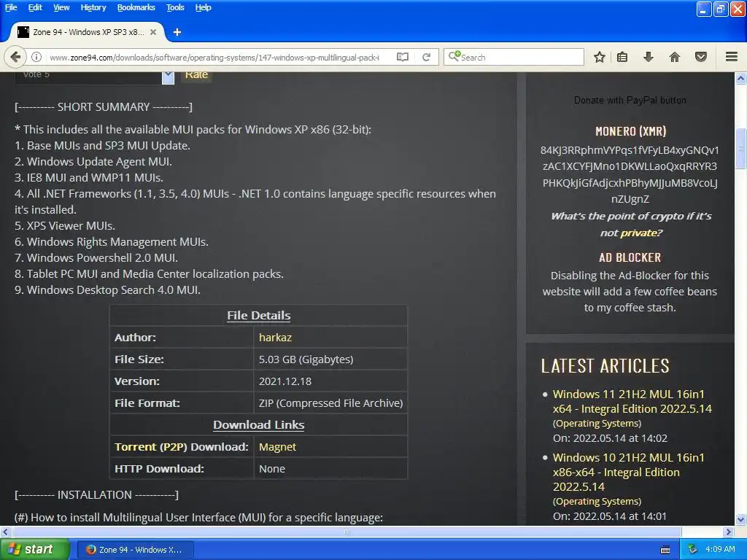Click the search engine magnifier icon
The image size is (747, 560).
click(x=454, y=56)
